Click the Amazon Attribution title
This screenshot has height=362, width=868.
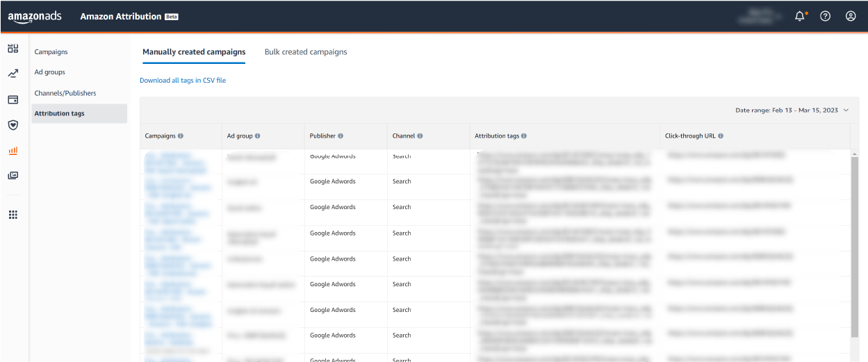[x=121, y=17]
